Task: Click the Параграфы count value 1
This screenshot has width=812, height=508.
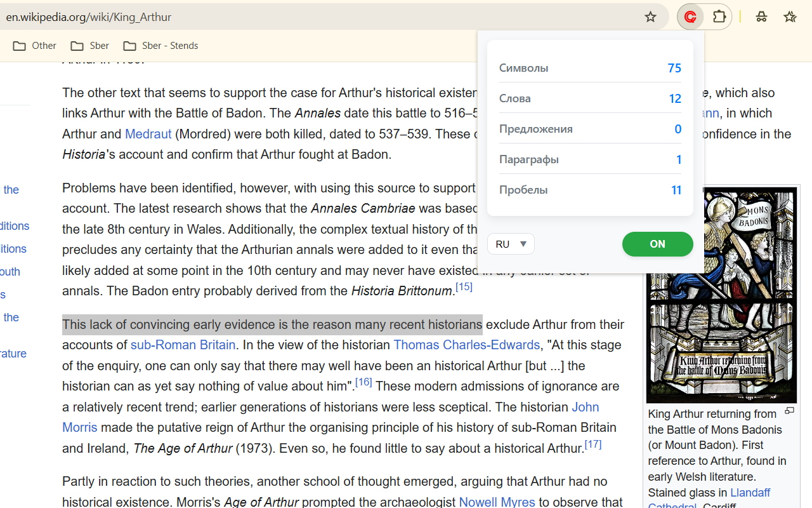Action: [679, 159]
